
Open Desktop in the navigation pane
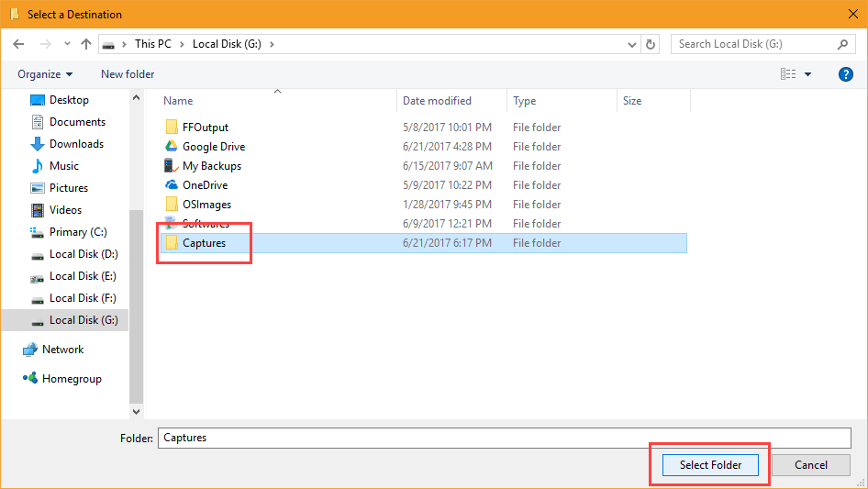click(69, 100)
